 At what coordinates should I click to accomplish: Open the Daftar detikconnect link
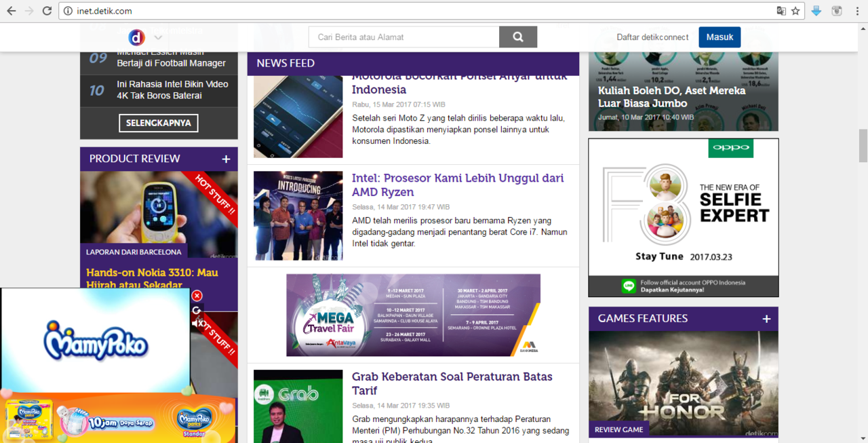click(x=652, y=37)
